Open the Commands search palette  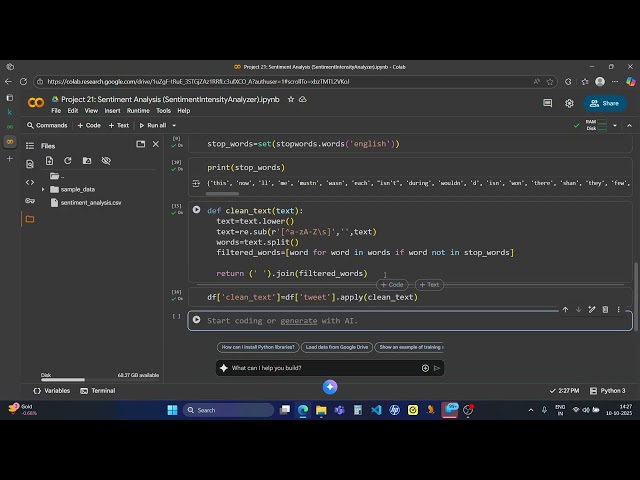click(47, 125)
